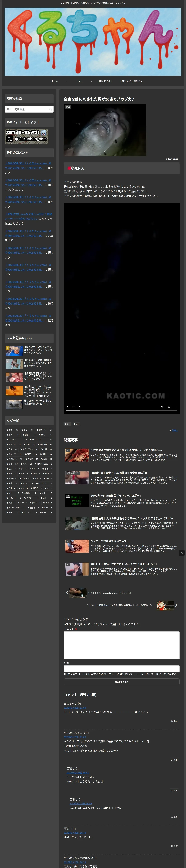Click the グロ badge on the featured image

(68, 107)
